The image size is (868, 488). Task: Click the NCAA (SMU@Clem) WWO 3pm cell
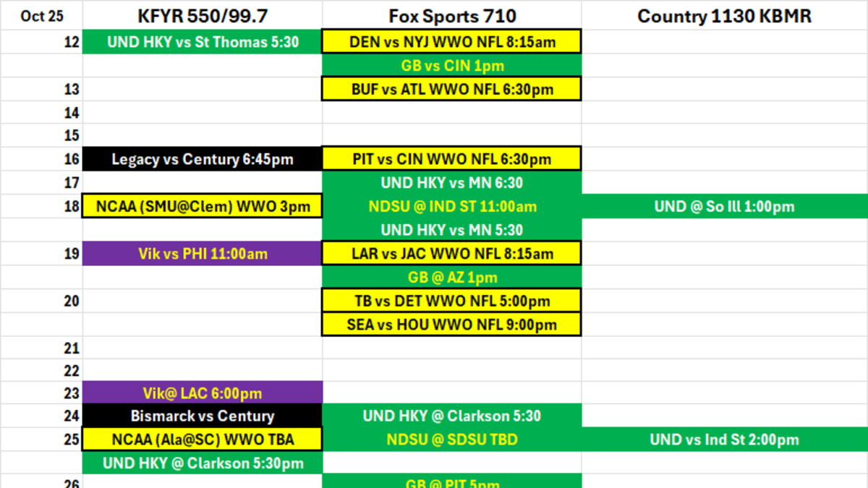[203, 207]
